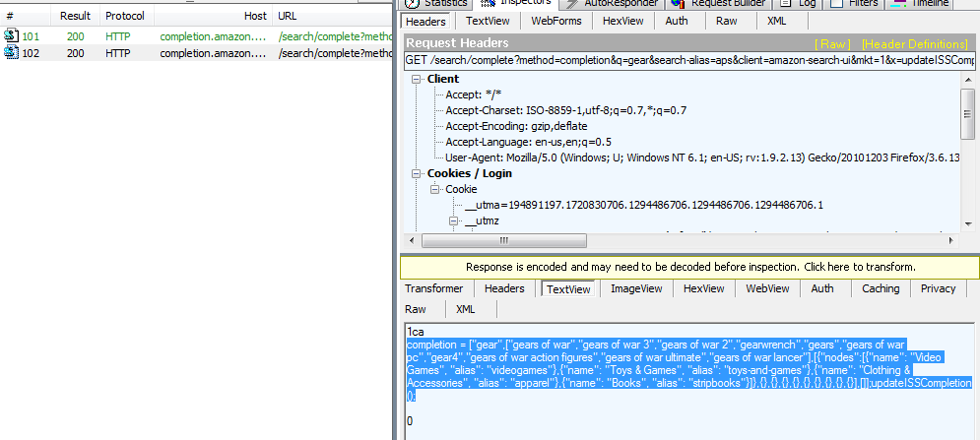Image resolution: width=980 pixels, height=440 pixels.
Task: Click the host cell of session 101
Action: tap(213, 36)
